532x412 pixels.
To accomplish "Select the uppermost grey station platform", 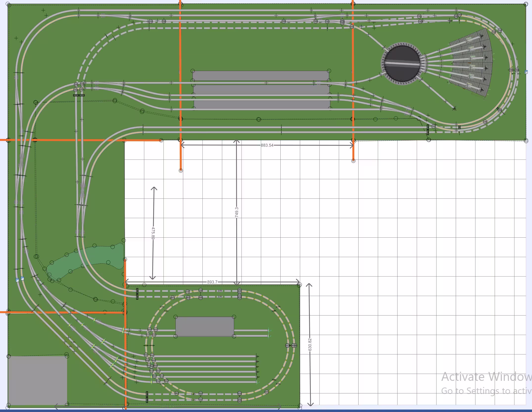I will click(261, 75).
